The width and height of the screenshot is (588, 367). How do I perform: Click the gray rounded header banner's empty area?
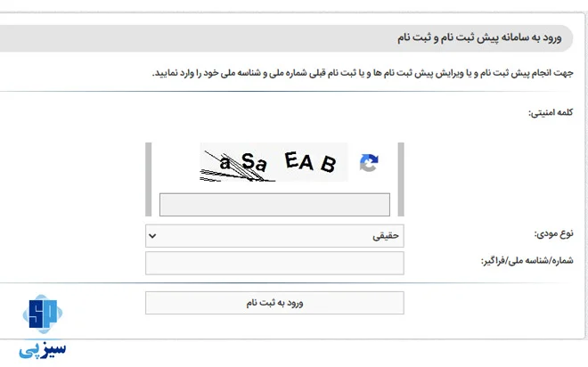click(187, 38)
